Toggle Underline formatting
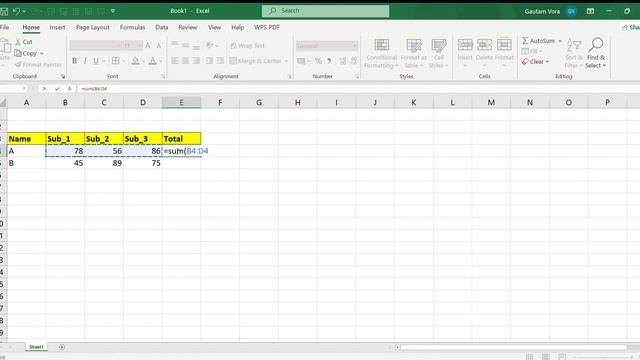This screenshot has width=640, height=360. 96,61
